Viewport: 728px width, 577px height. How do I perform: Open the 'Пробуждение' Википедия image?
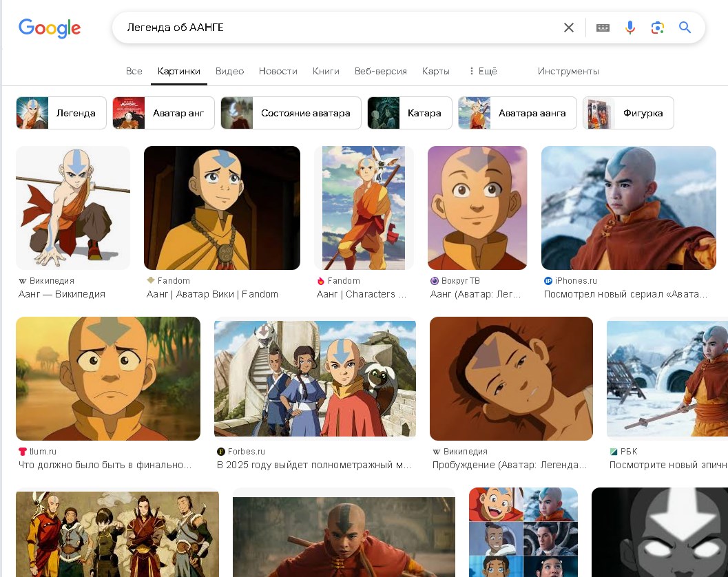point(511,378)
